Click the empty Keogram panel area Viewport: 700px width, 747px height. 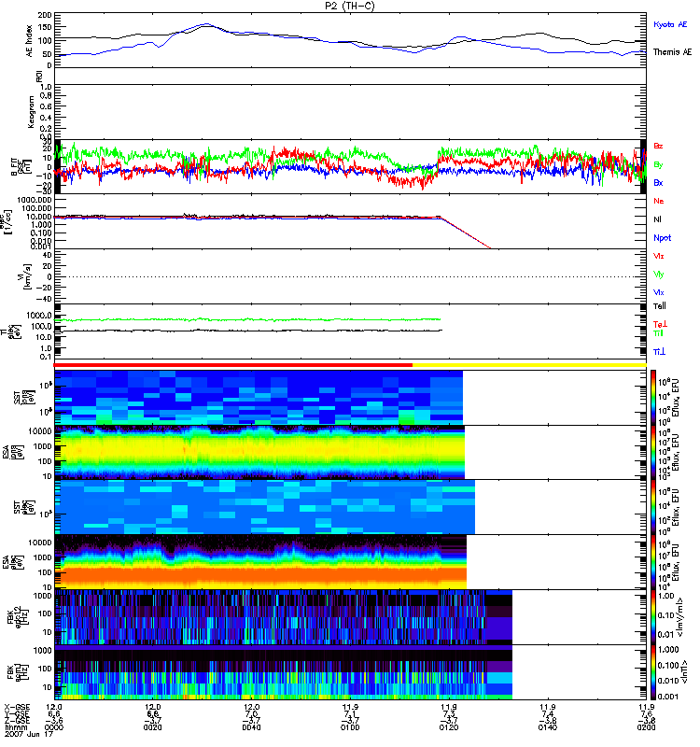350,112
